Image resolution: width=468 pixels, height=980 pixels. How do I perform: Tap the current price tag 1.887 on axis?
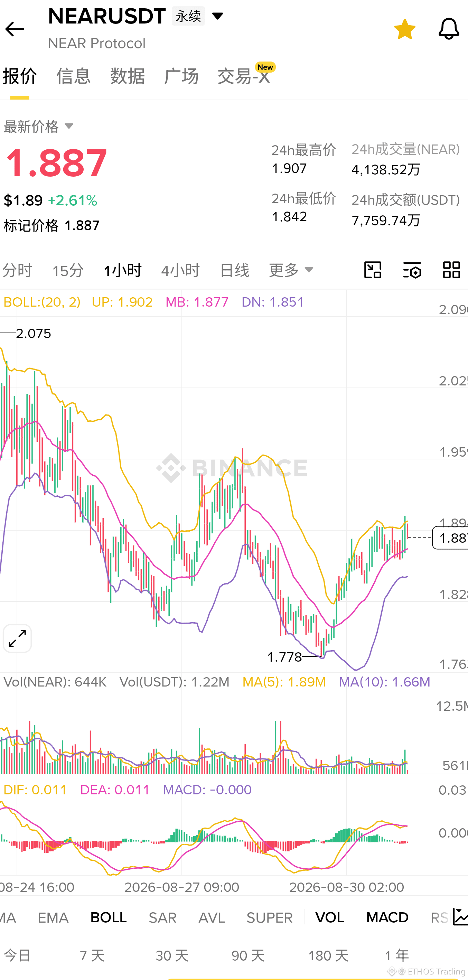coord(450,538)
